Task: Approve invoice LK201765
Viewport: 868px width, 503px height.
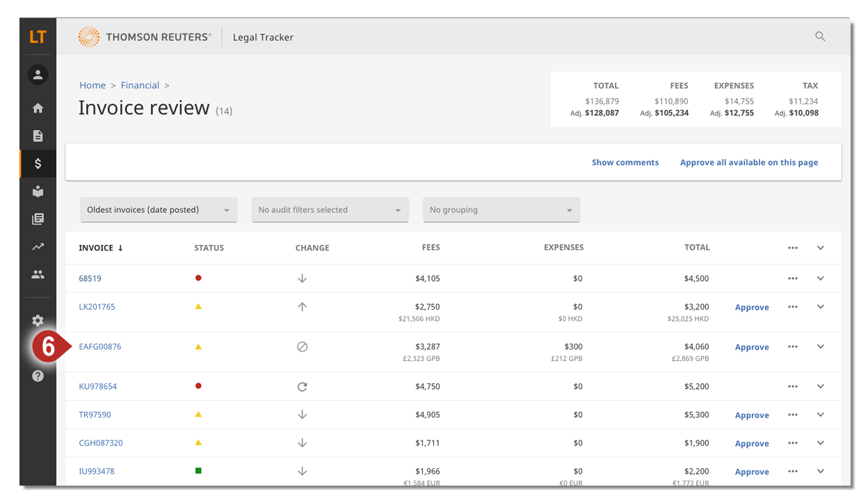Action: pyautogui.click(x=752, y=307)
